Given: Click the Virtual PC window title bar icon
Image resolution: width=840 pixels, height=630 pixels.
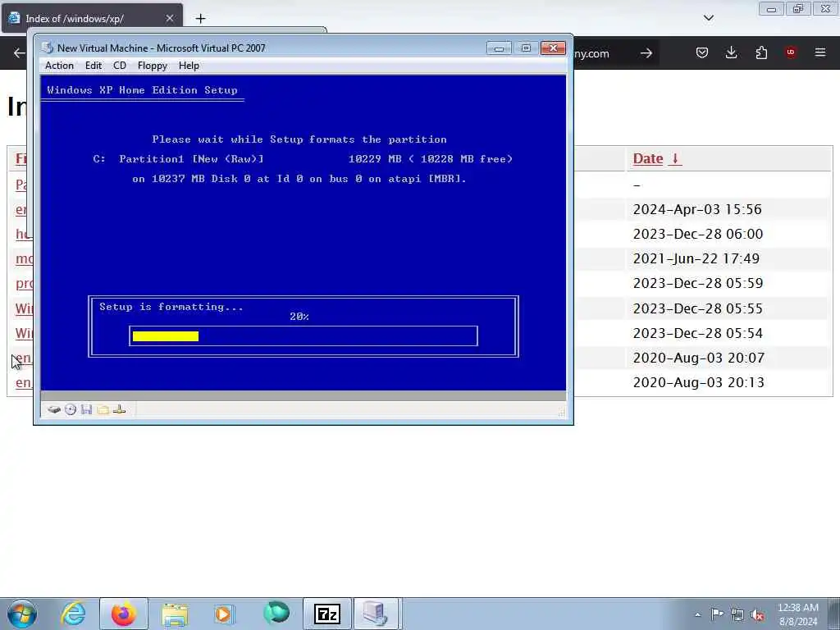Looking at the screenshot, I should coord(48,48).
